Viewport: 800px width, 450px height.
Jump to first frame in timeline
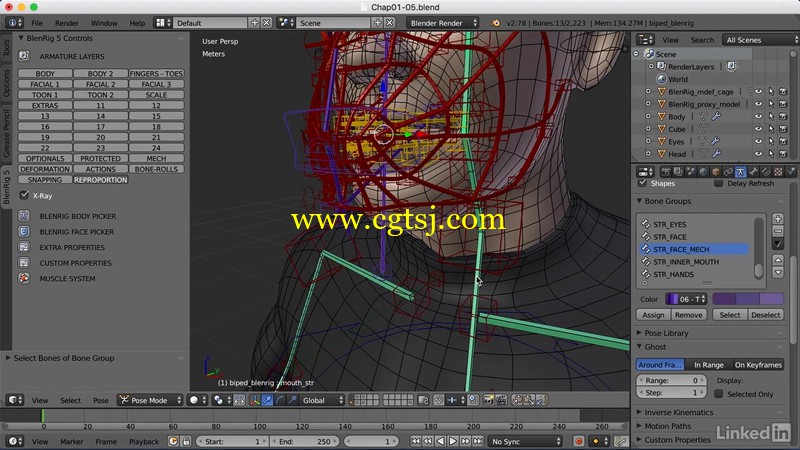(415, 441)
